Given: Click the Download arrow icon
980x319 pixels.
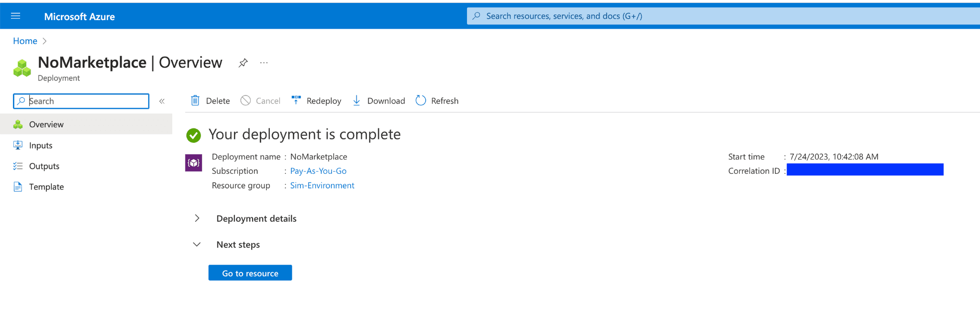Looking at the screenshot, I should pos(356,101).
